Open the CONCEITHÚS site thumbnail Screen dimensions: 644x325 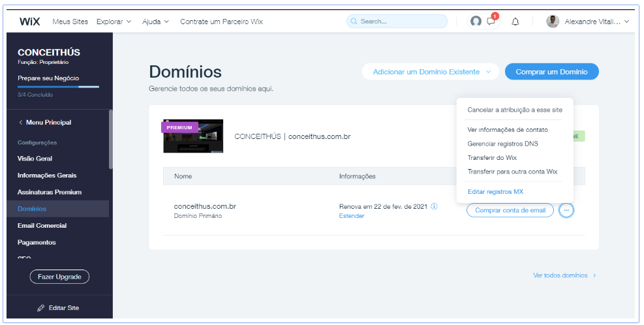[193, 136]
